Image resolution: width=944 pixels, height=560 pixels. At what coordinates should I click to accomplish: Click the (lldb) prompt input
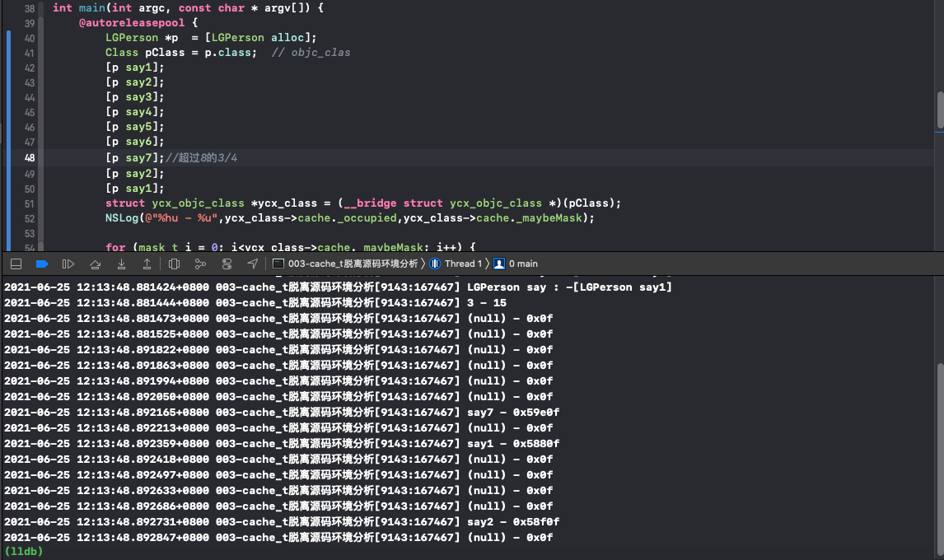pos(24,551)
